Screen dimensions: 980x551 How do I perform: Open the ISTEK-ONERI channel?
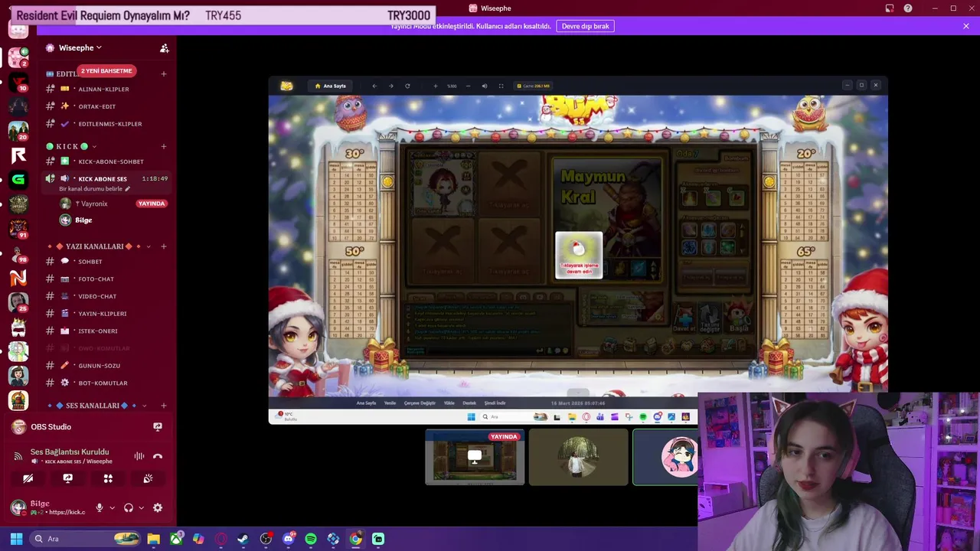[x=107, y=331]
